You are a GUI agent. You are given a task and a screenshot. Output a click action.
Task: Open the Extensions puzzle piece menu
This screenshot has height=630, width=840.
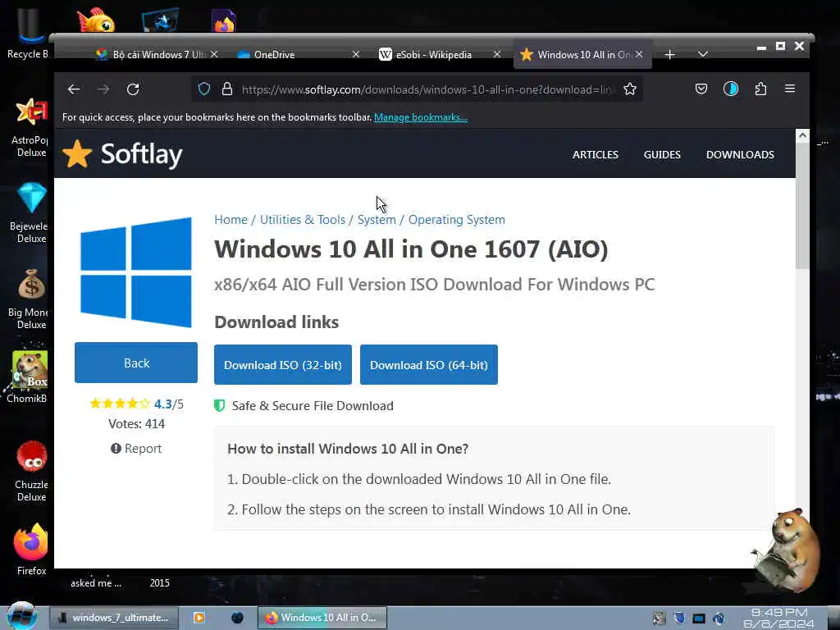760,89
